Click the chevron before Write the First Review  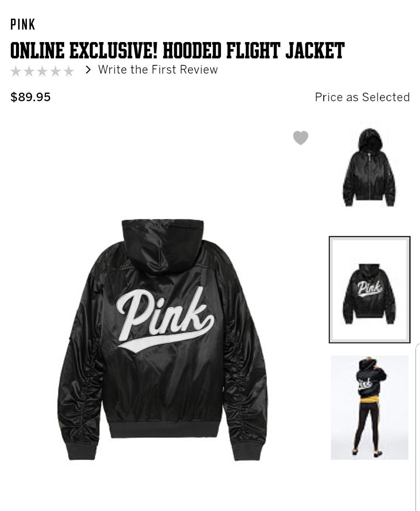pos(89,70)
